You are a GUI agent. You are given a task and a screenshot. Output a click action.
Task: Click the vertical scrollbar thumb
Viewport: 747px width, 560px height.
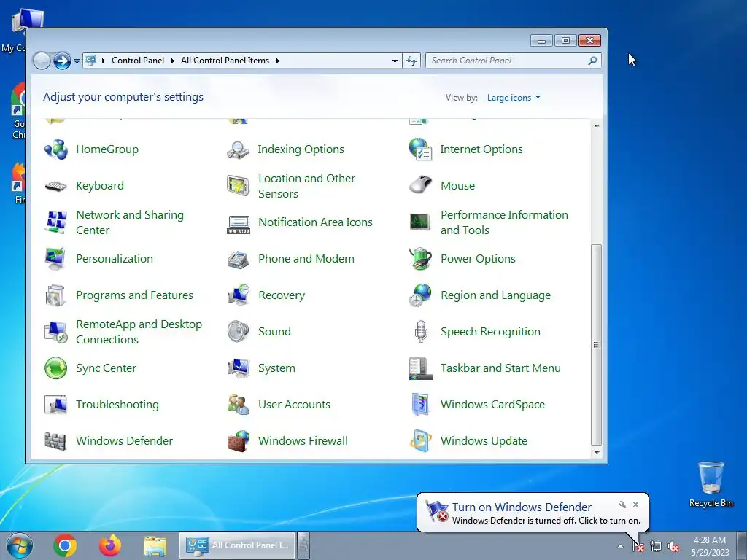tap(597, 345)
